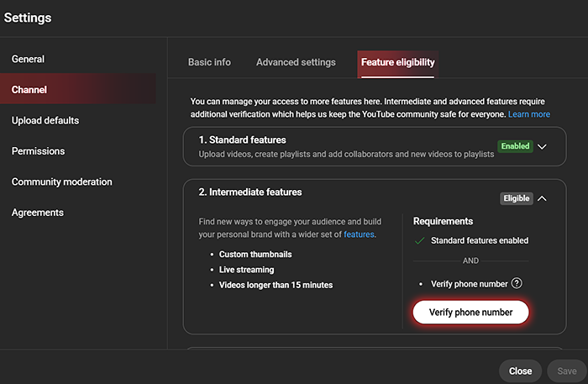Collapse the Intermediate features section chevron
This screenshot has height=384, width=588.
(543, 199)
